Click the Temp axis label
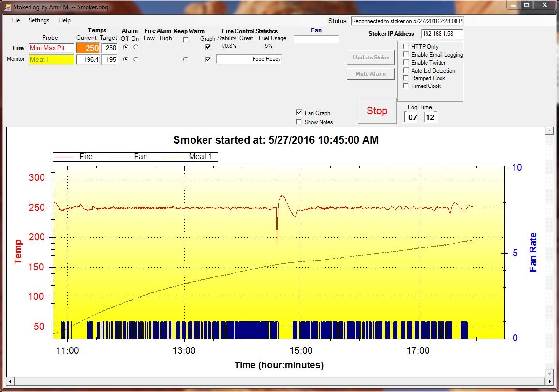This screenshot has height=392, width=559. (18, 252)
